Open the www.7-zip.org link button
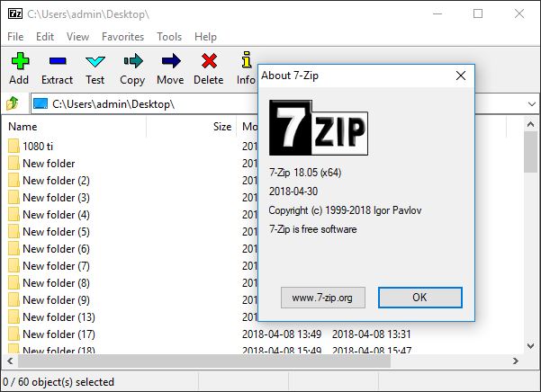The image size is (541, 392). coord(322,298)
